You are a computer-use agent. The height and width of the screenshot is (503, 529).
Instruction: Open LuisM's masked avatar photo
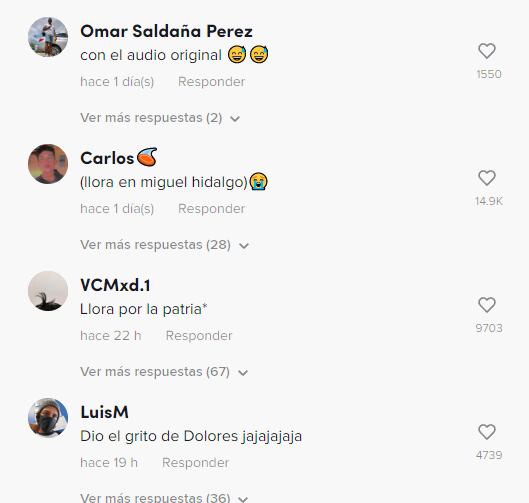[48, 418]
